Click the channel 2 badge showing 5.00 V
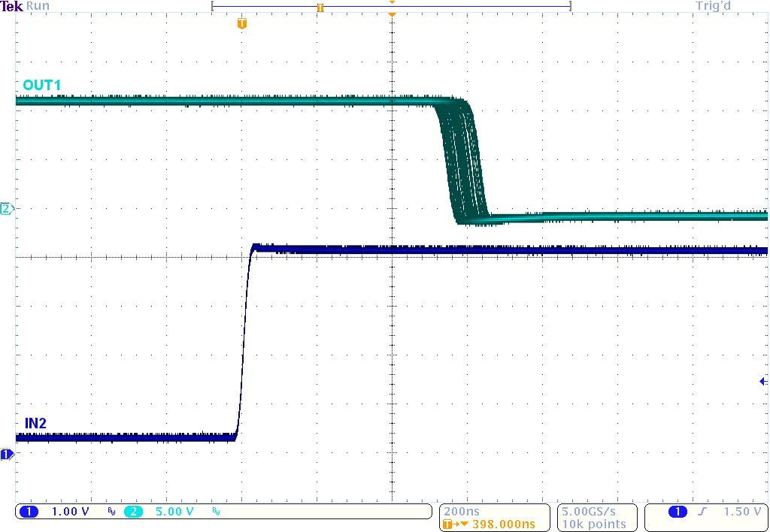Image resolution: width=770 pixels, height=532 pixels. tap(133, 512)
